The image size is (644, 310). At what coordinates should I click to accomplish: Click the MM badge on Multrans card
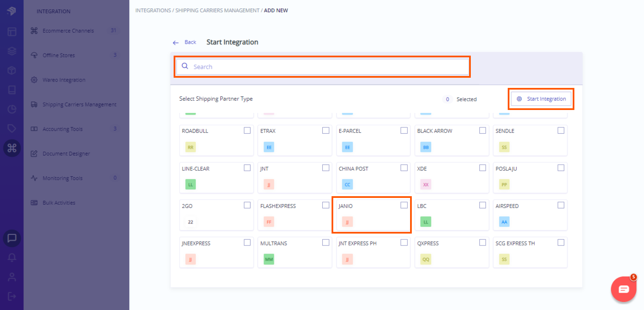(269, 259)
